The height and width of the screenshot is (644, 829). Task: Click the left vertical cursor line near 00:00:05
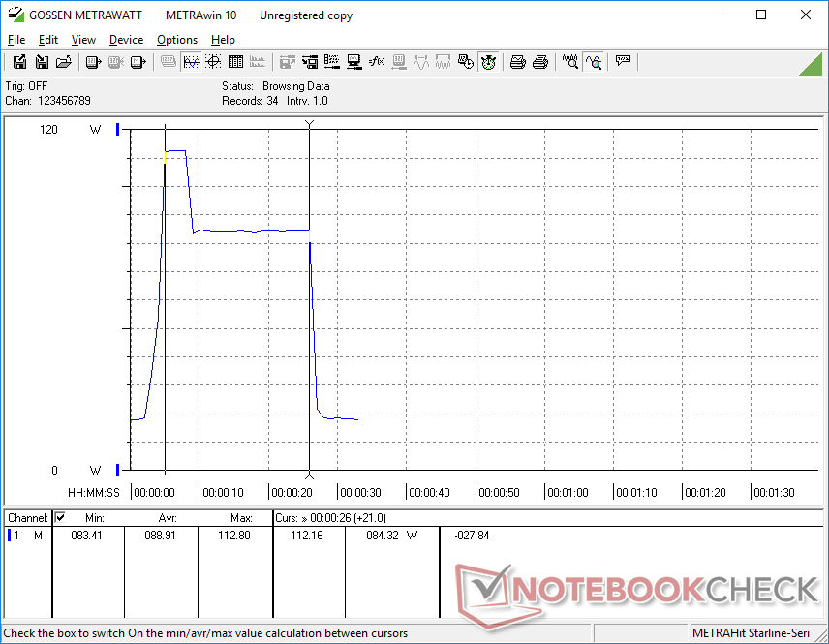(165, 298)
